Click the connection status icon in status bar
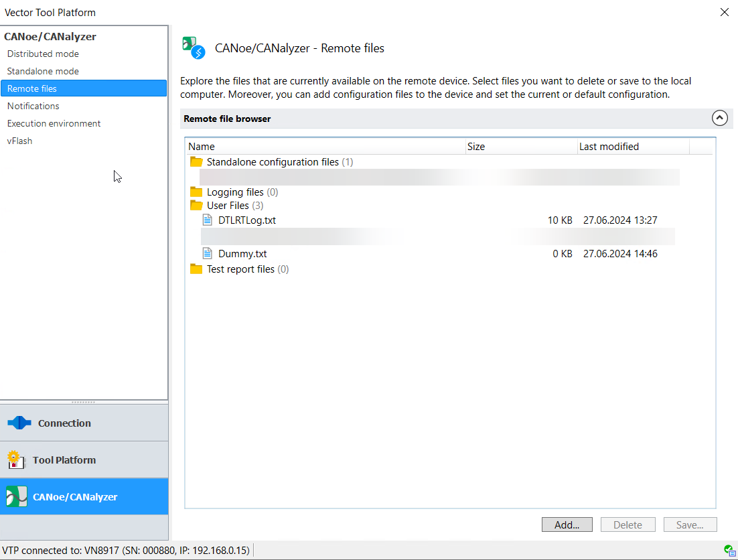738x560 pixels. [x=729, y=550]
